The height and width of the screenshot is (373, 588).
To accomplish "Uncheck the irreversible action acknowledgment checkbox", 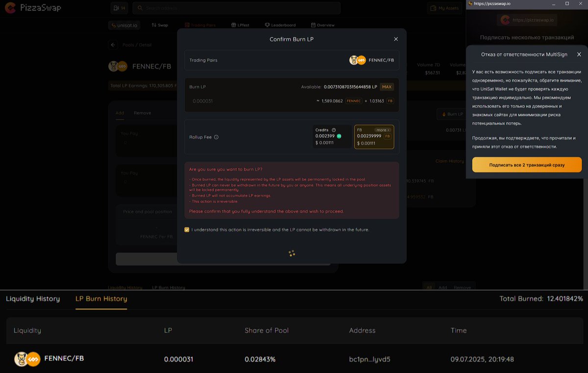I will (x=187, y=229).
